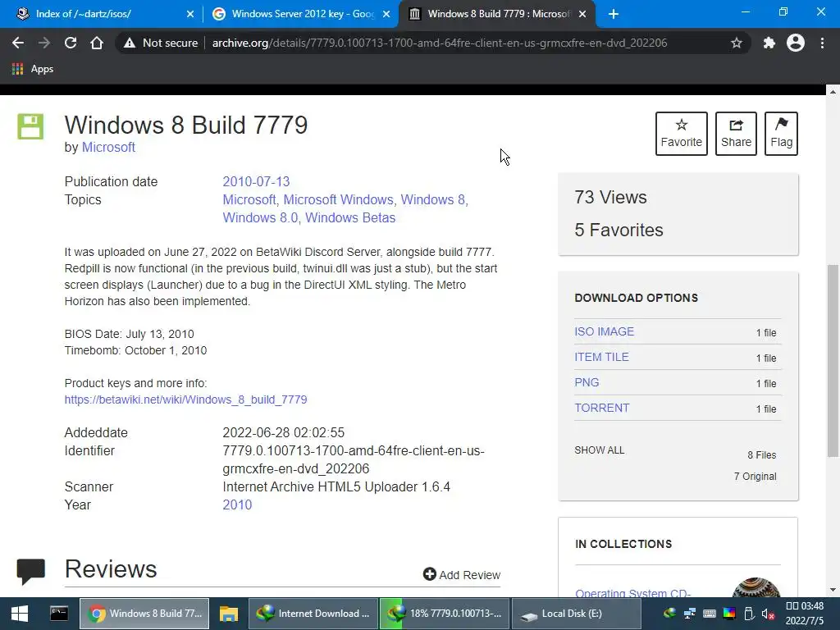Image resolution: width=840 pixels, height=630 pixels.
Task: Open the Local Disk (E:) taskbar window
Action: (576, 614)
